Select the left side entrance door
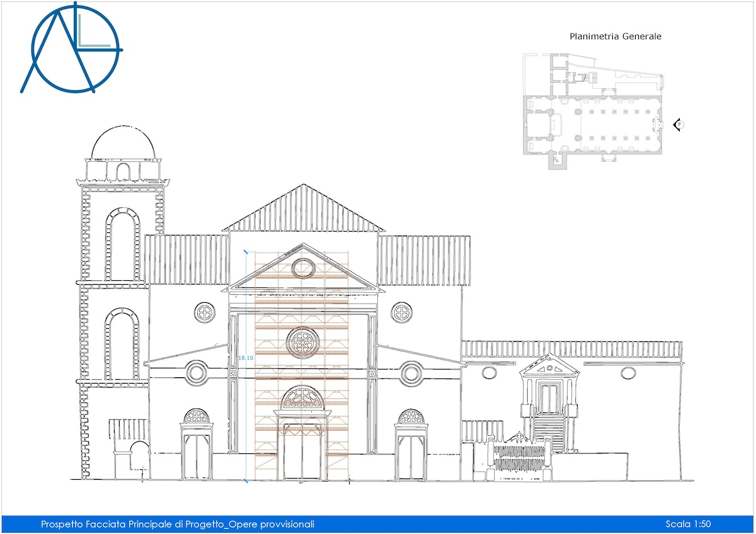 (x=197, y=455)
